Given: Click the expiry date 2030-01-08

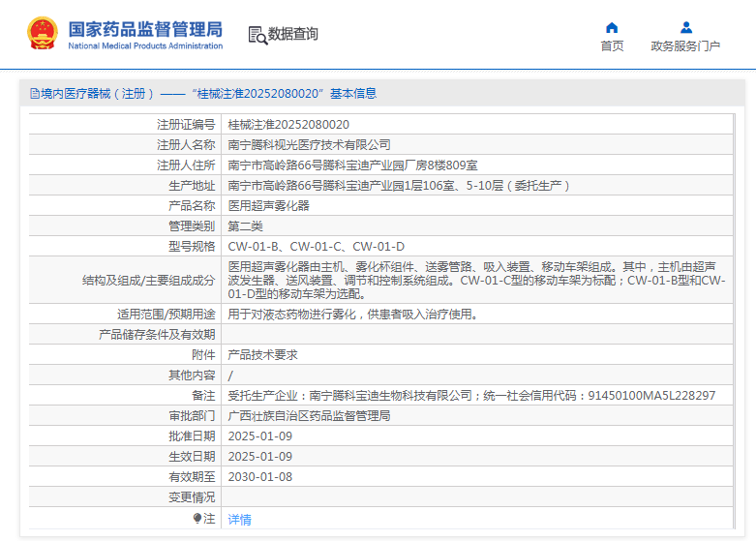Looking at the screenshot, I should [259, 477].
